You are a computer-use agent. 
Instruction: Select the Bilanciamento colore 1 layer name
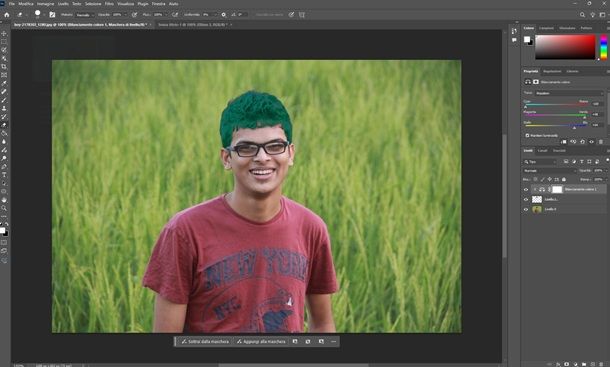click(580, 190)
